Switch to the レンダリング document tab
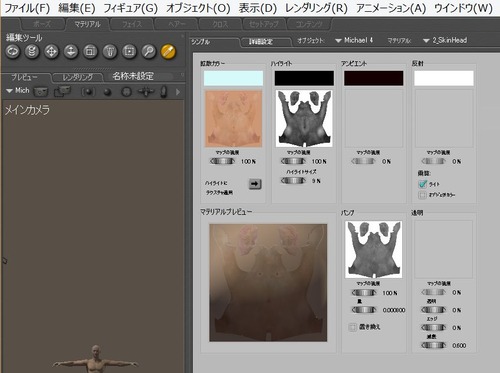Image resolution: width=500 pixels, height=373 pixels. (x=78, y=77)
